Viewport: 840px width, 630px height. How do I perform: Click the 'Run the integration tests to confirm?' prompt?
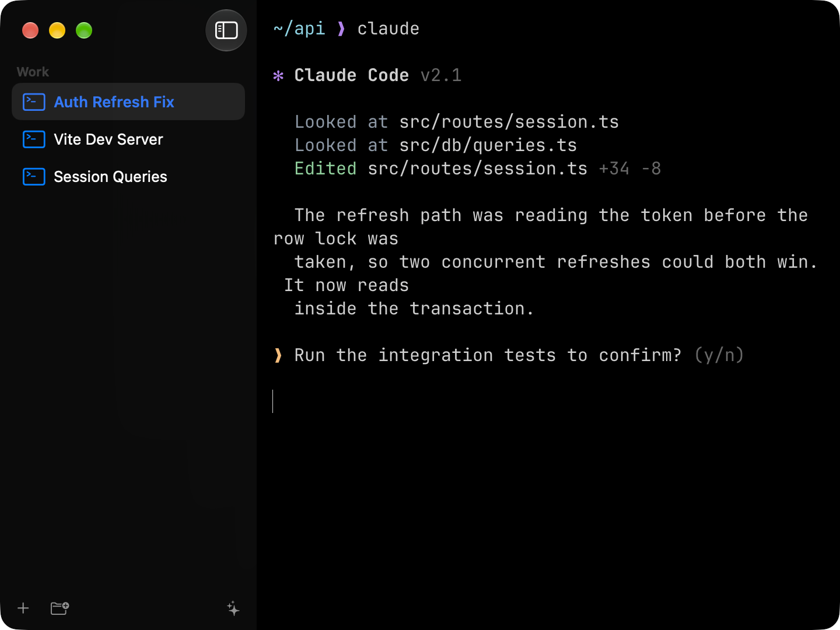click(x=488, y=355)
